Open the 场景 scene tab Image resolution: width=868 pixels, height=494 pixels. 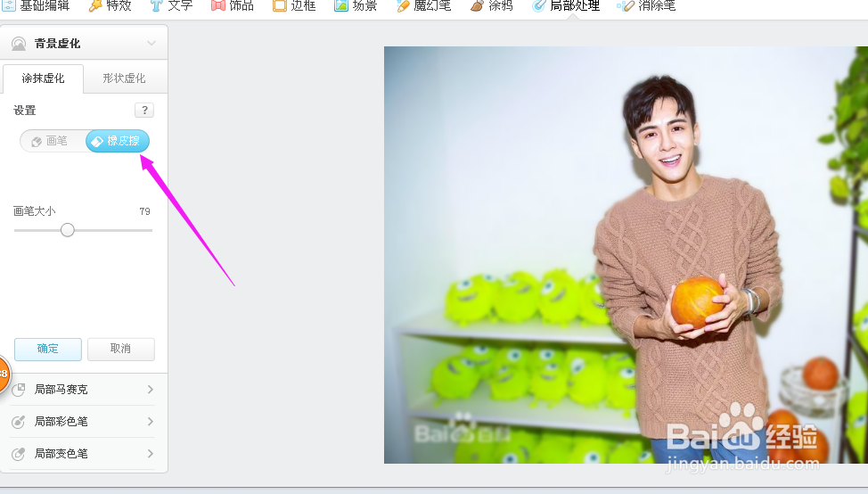[356, 6]
